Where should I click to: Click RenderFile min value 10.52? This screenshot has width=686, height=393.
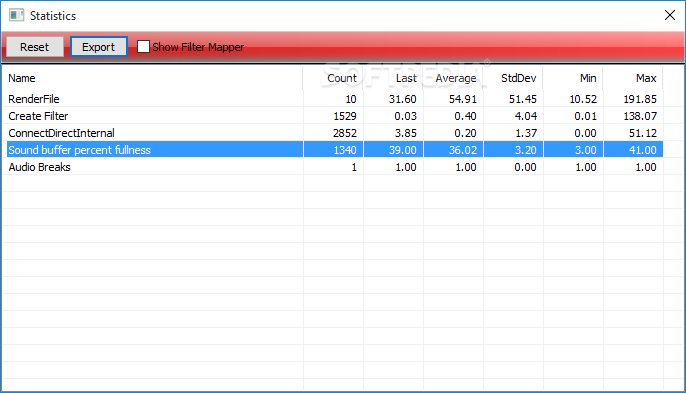[x=583, y=99]
